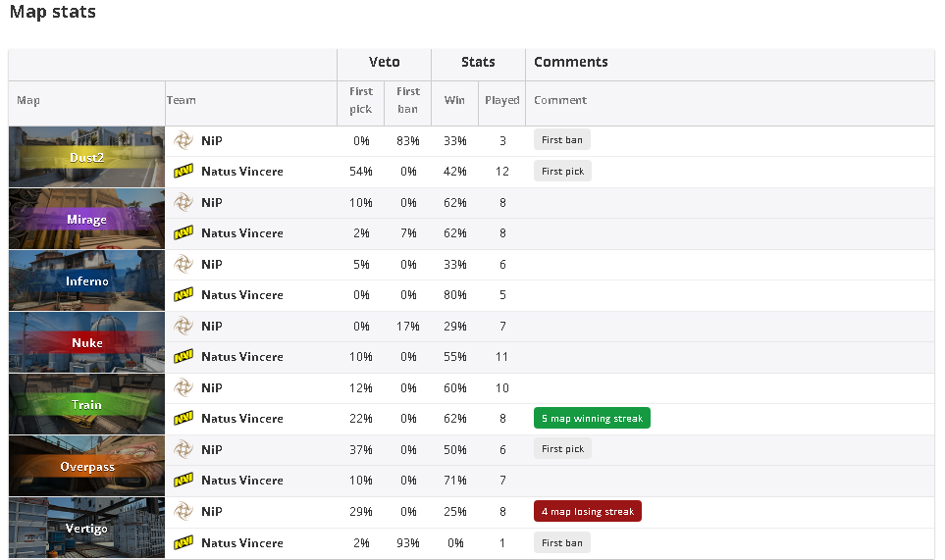Click the NiP logo in the Overpass row
Image resolution: width=945 pixels, height=560 pixels.
(184, 449)
